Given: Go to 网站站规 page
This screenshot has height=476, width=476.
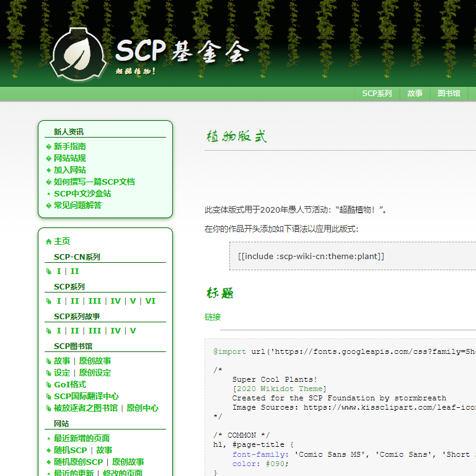Looking at the screenshot, I should (x=69, y=159).
